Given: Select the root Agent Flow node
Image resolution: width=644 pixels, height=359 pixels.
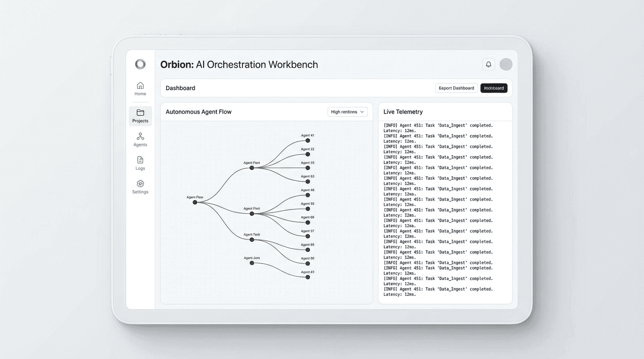Looking at the screenshot, I should (x=195, y=202).
